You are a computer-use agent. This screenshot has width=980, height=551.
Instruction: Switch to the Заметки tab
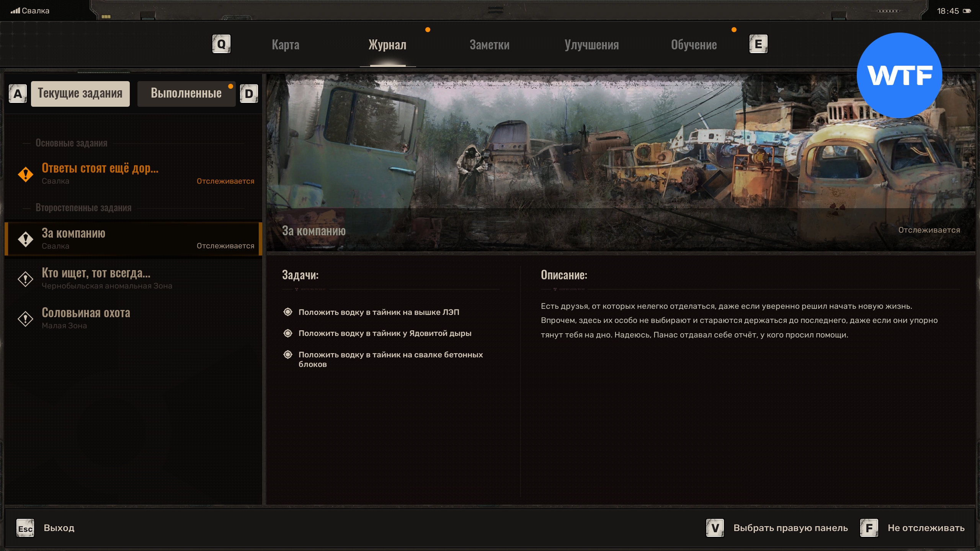coord(489,45)
